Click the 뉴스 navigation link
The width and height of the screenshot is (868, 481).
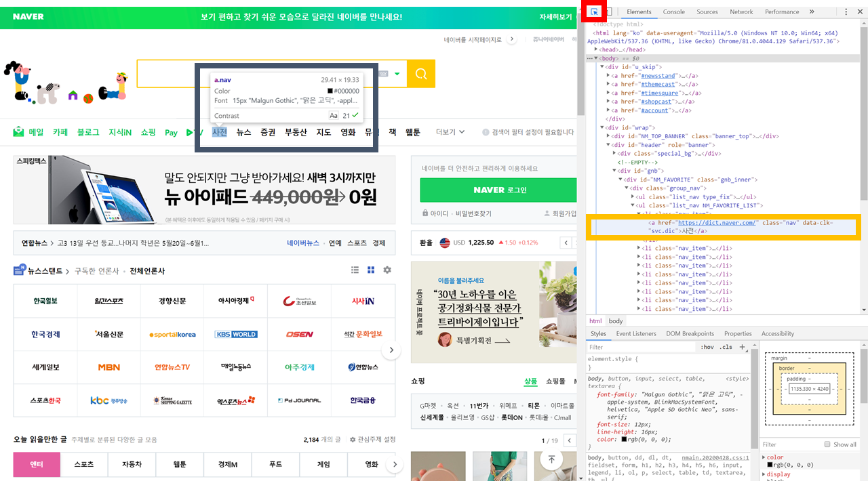tap(243, 132)
